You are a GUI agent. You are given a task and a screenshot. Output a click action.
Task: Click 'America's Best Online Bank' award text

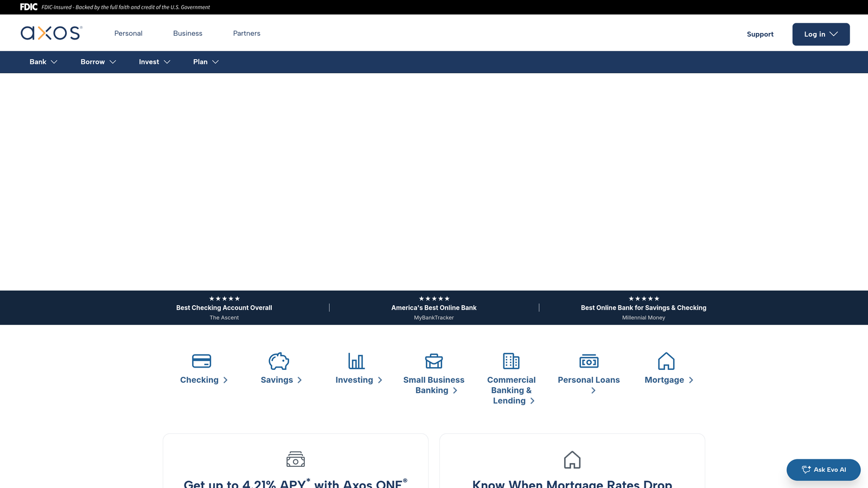point(434,308)
